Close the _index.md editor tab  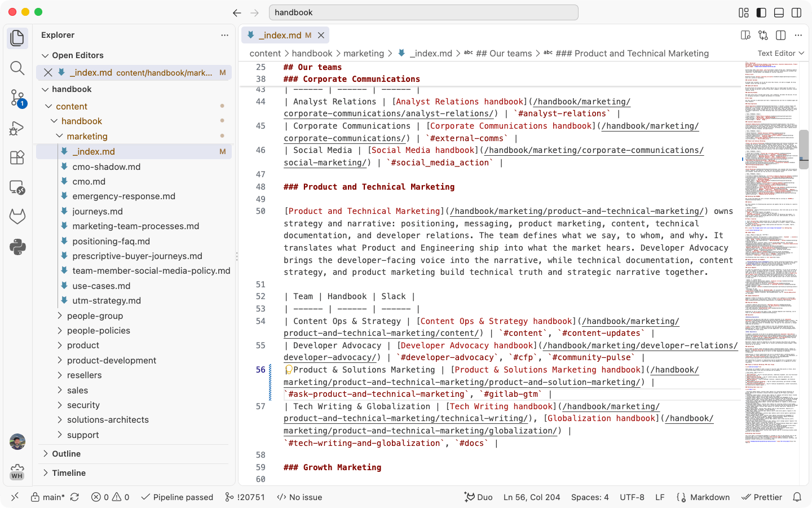(x=321, y=35)
